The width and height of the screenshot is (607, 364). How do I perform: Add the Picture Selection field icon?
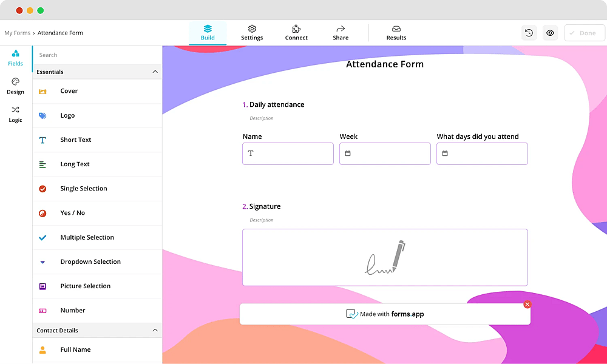[42, 286]
